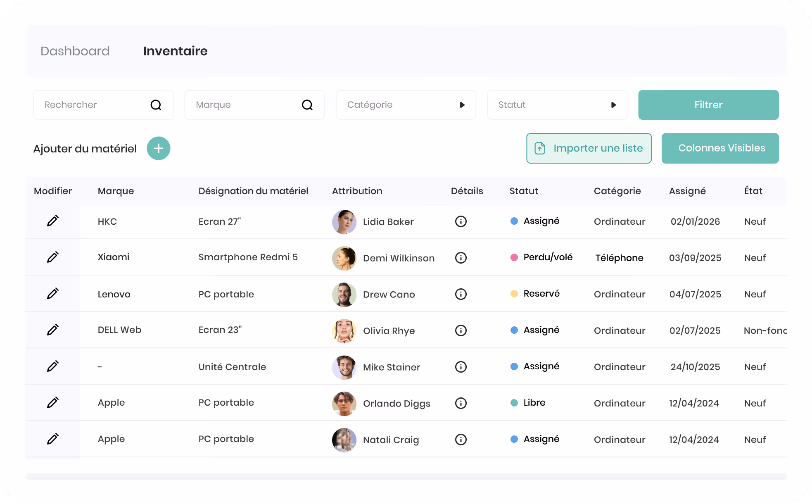
Task: Click the name Olivia Rhye
Action: 389,331
